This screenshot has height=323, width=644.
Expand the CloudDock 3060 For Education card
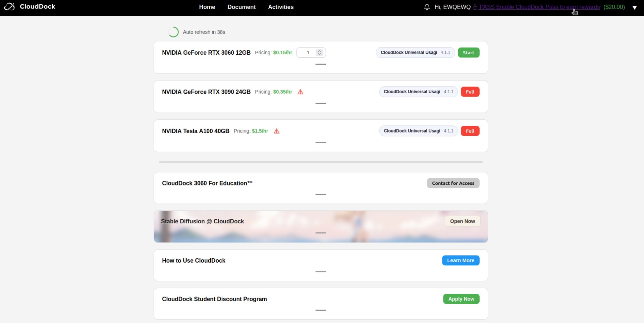coord(321,195)
